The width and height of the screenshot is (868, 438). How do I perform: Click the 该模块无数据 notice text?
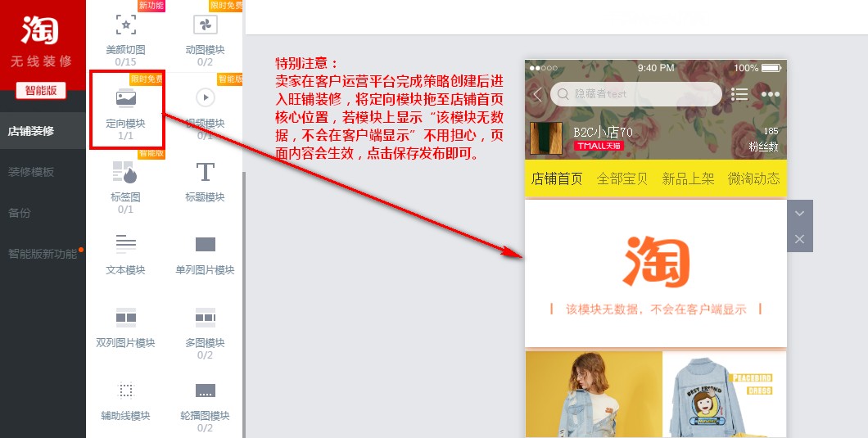pos(655,309)
